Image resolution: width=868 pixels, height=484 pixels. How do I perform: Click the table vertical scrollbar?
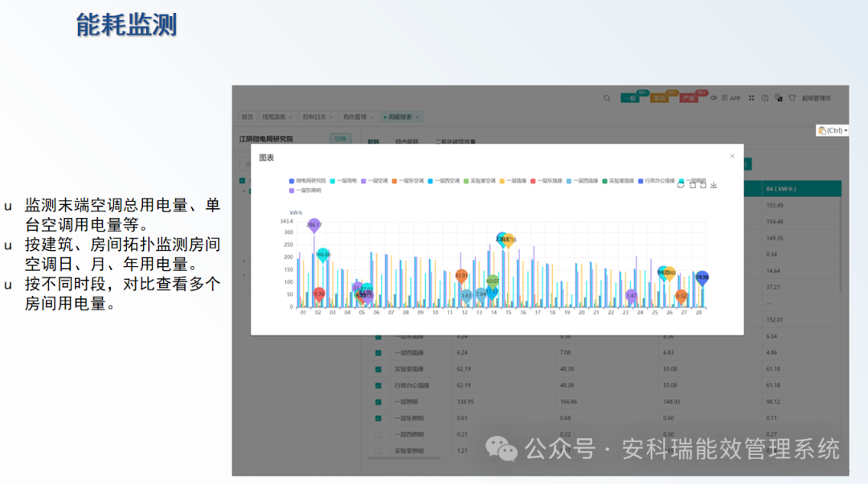[841, 244]
